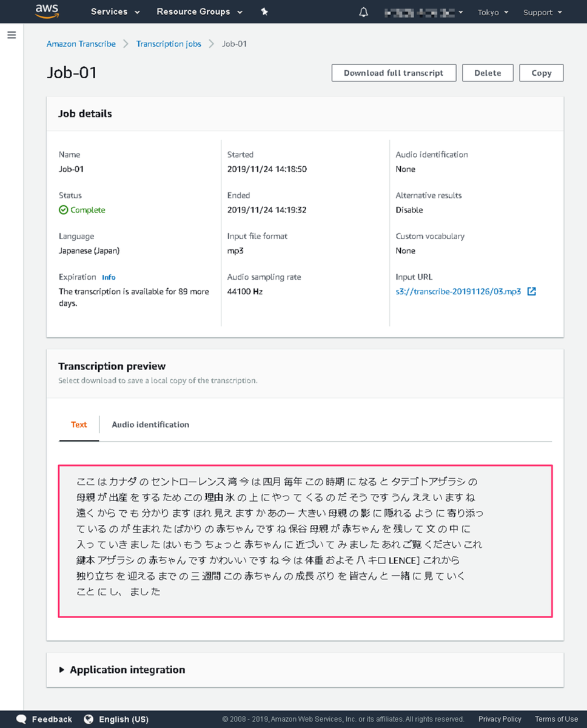The width and height of the screenshot is (587, 728).
Task: Click the pin shortcuts star icon
Action: pos(264,12)
